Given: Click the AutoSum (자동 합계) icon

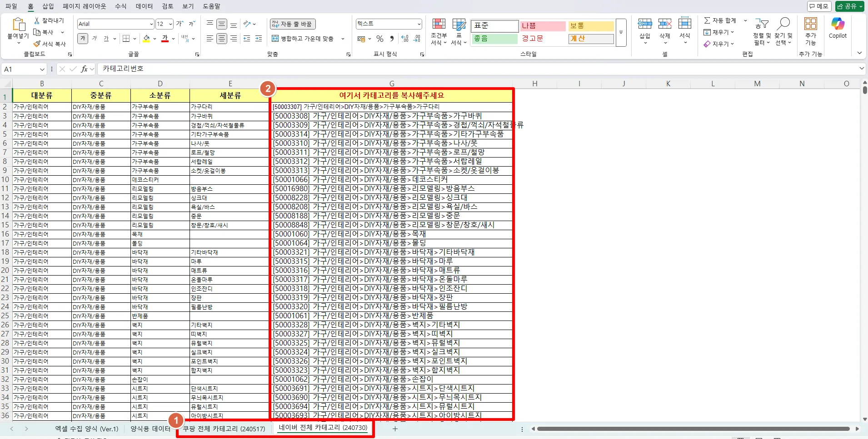Looking at the screenshot, I should coord(707,20).
